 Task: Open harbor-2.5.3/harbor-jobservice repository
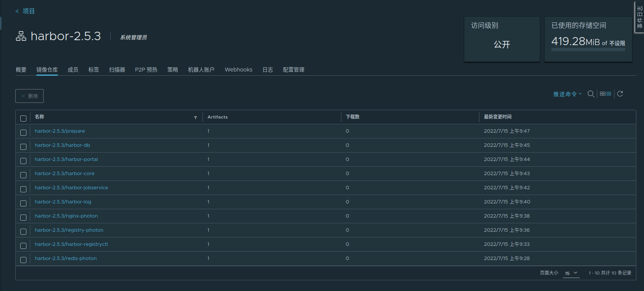[72, 187]
